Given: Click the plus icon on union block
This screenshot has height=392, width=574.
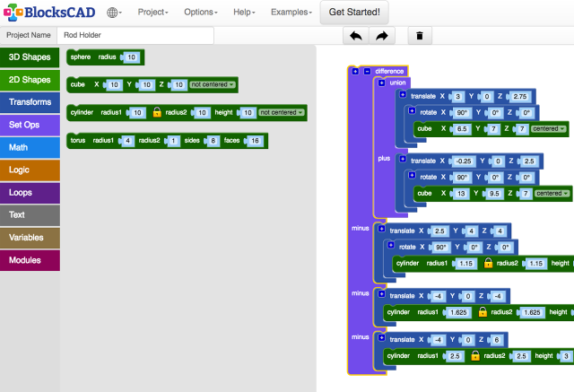Looking at the screenshot, I should [383, 83].
